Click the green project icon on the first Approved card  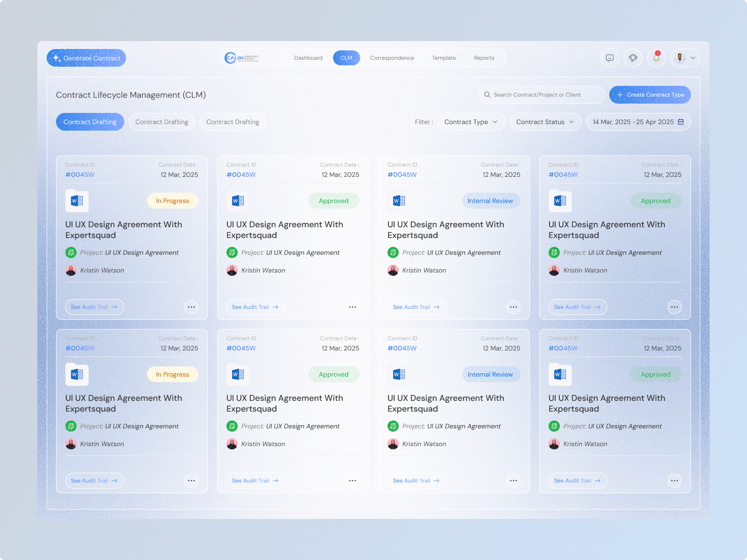(x=232, y=252)
